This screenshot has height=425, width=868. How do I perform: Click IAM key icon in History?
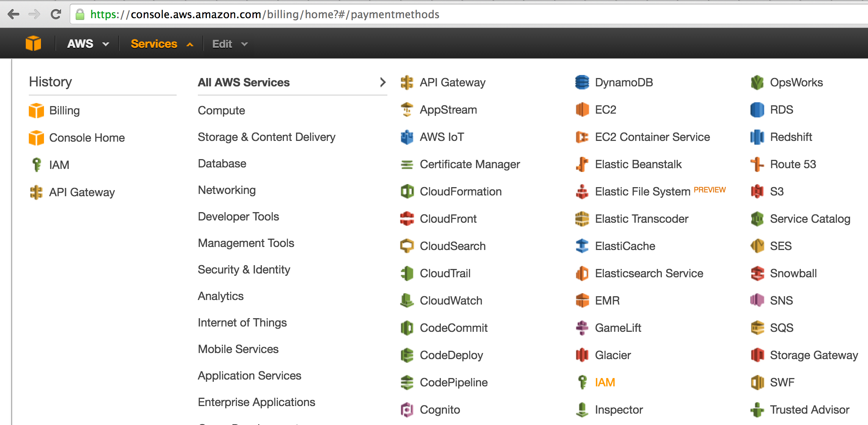36,165
